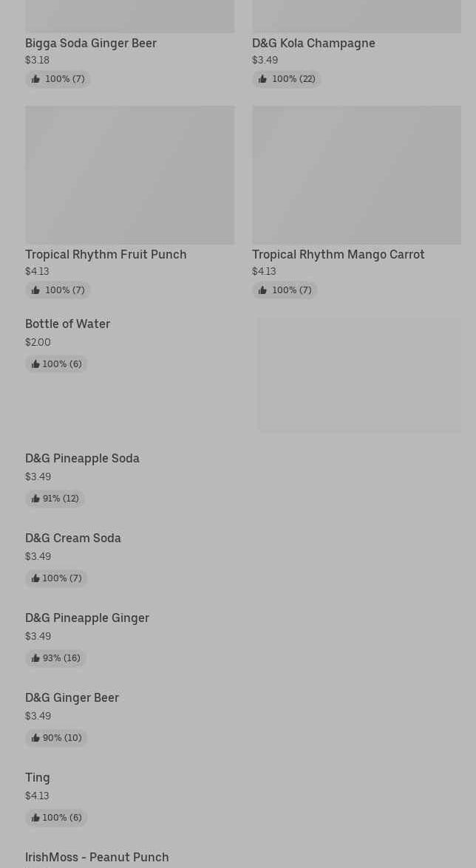Select IrishMoss - Peanut Punch item
Screen dimensions: 476x868
[97, 857]
